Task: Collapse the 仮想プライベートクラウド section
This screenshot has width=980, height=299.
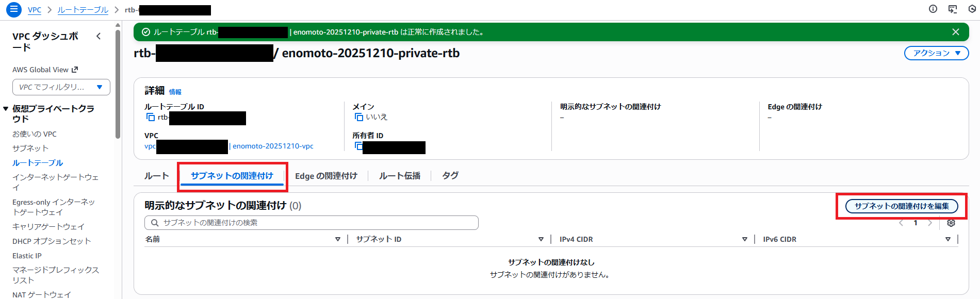Action: pos(6,108)
